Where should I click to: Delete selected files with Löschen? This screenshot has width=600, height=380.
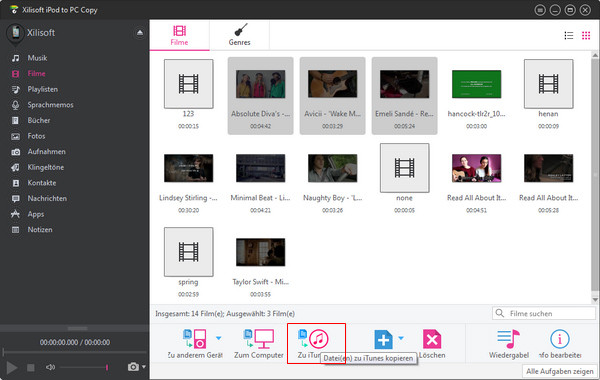pyautogui.click(x=432, y=344)
